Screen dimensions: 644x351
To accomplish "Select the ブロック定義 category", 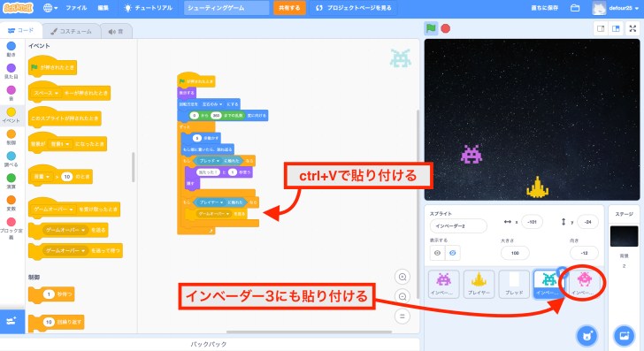I will [x=11, y=228].
